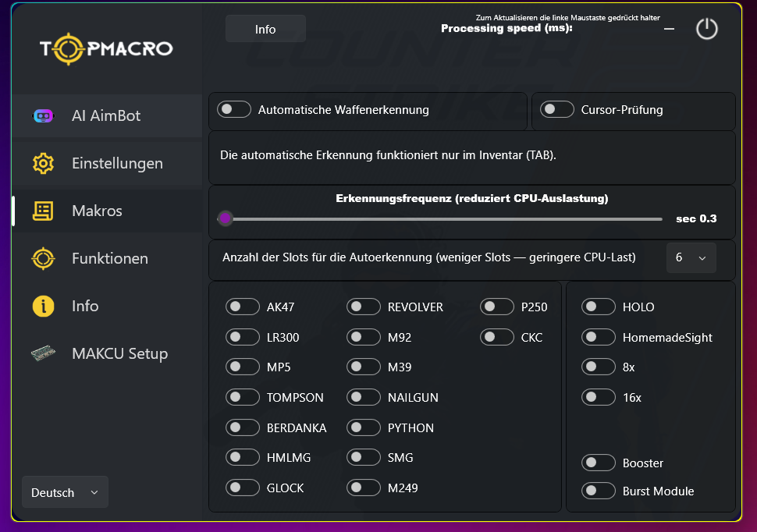This screenshot has height=532, width=757.
Task: Turn on the M39 toggle
Action: click(364, 367)
